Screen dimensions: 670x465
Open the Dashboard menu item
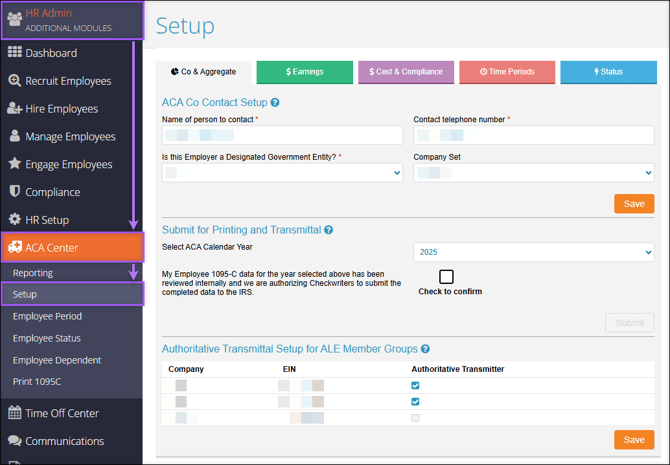pos(71,53)
